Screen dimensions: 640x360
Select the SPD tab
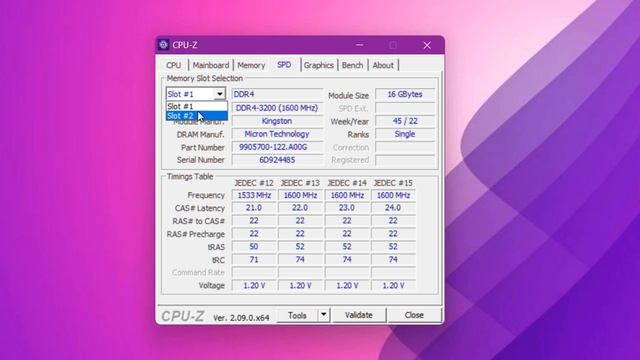284,65
